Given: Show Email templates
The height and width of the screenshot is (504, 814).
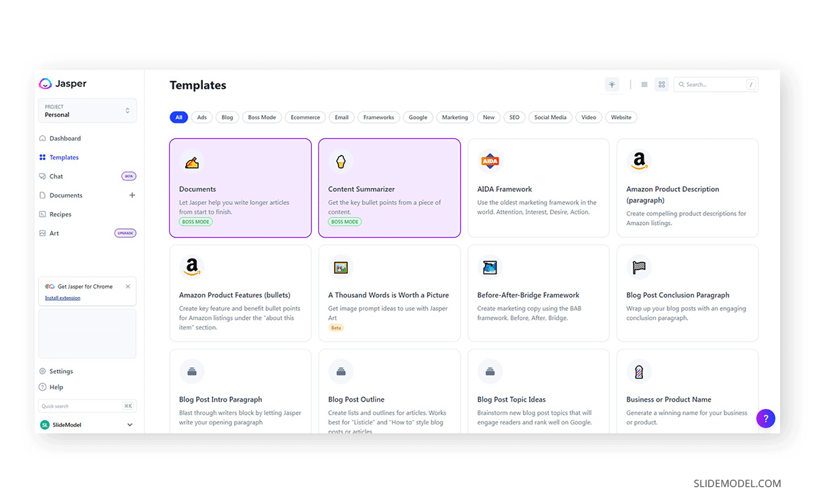Looking at the screenshot, I should point(342,117).
